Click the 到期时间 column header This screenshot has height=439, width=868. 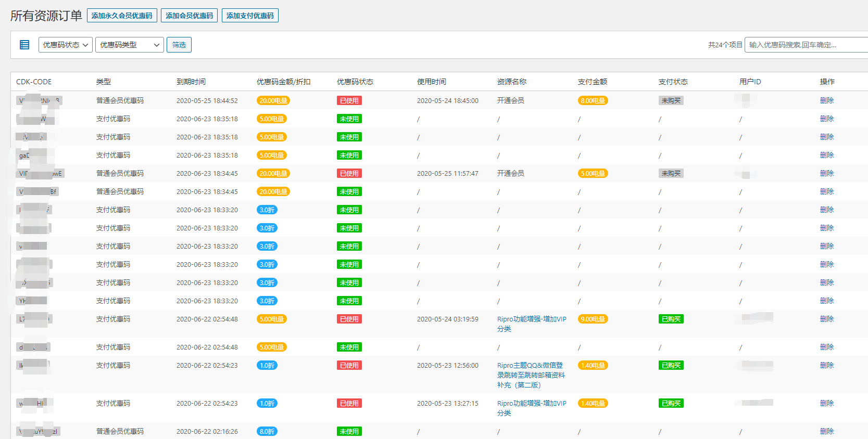191,82
